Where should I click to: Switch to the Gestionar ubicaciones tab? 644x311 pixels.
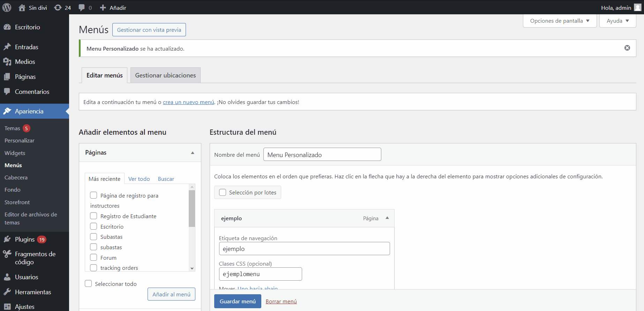(x=165, y=75)
